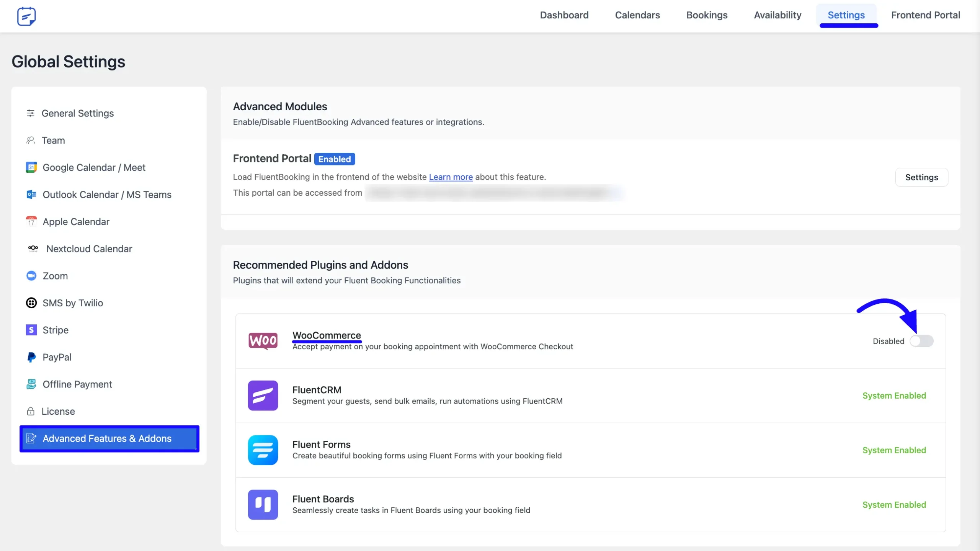Click the Disabled label beside WooCommerce toggle
Viewport: 980px width, 551px height.
888,341
